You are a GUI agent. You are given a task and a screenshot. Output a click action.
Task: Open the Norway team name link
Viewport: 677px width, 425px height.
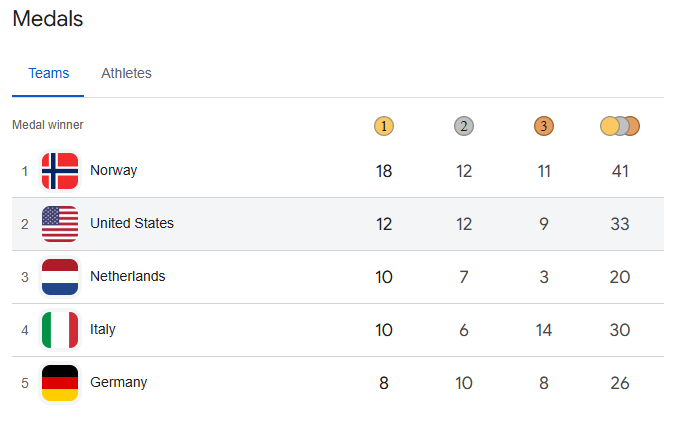pyautogui.click(x=113, y=171)
